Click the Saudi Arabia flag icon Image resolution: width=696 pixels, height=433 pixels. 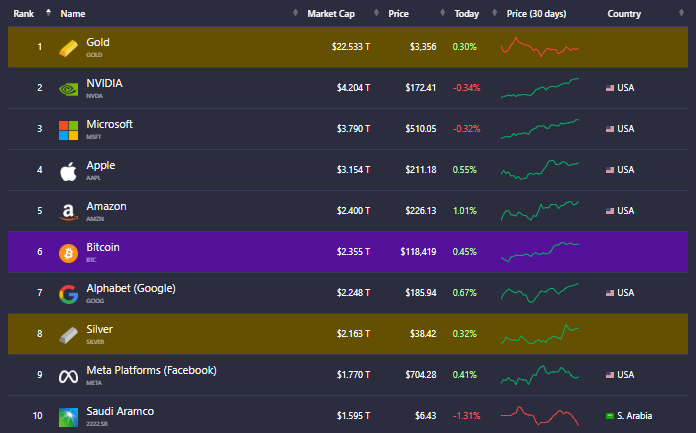pyautogui.click(x=610, y=416)
